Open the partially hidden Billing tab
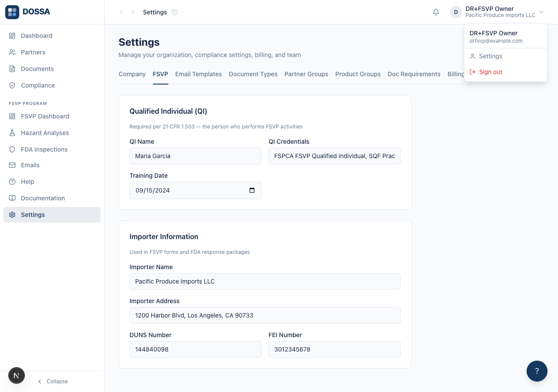This screenshot has height=392, width=558. click(x=456, y=74)
